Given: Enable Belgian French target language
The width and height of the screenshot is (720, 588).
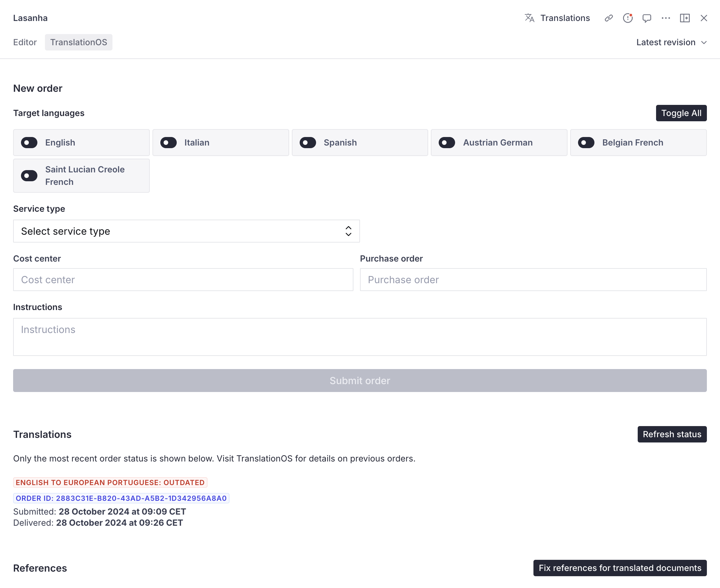Looking at the screenshot, I should pos(586,143).
